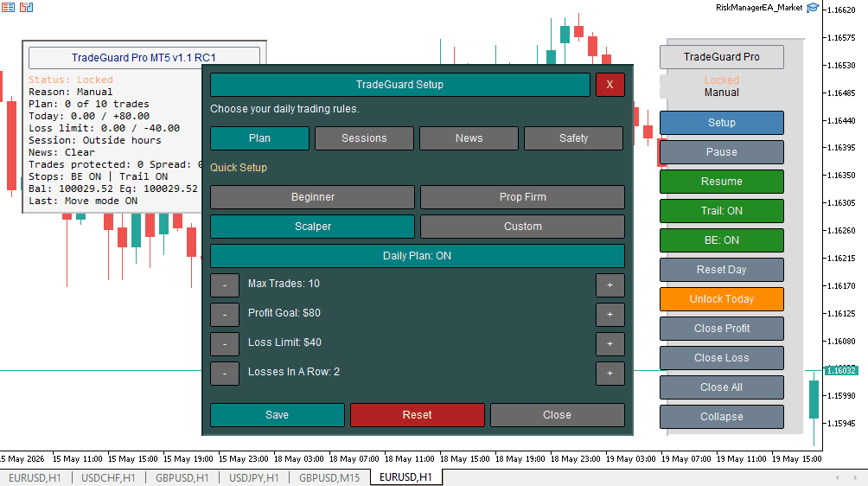Image resolution: width=868 pixels, height=486 pixels.
Task: Switch to the GBPUSD,M15 chart tab
Action: 329,477
